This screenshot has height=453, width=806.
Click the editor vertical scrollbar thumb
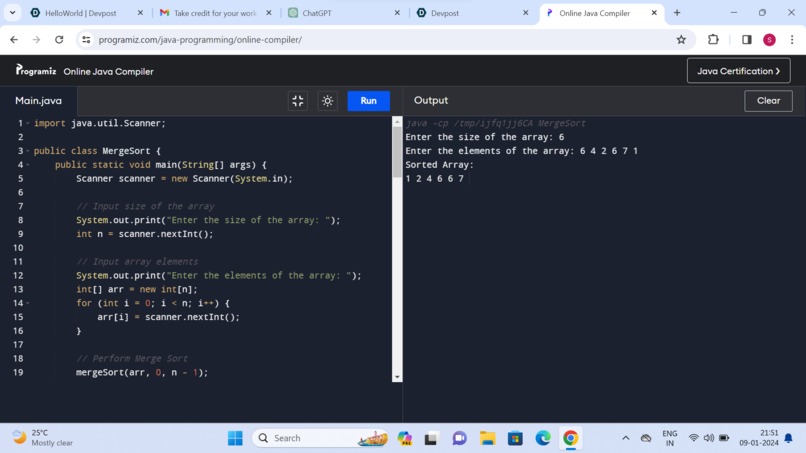(x=397, y=152)
